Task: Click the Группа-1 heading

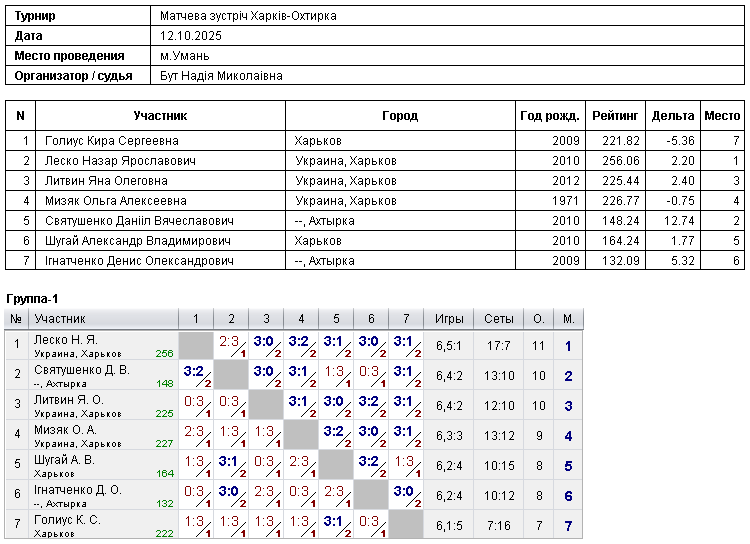Action: [x=32, y=299]
